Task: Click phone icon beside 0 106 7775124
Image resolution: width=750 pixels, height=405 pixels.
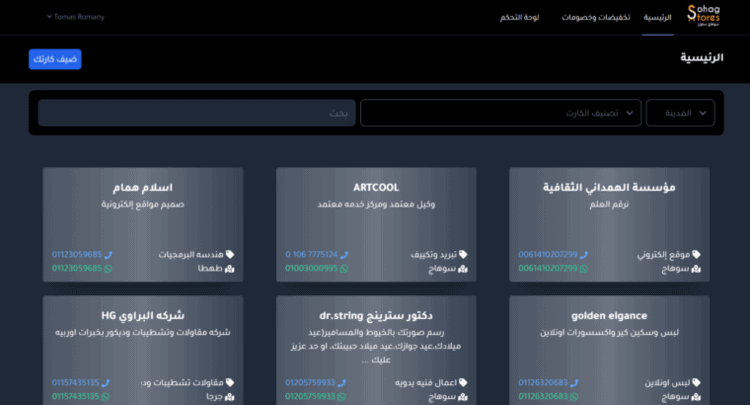Action: pos(344,255)
